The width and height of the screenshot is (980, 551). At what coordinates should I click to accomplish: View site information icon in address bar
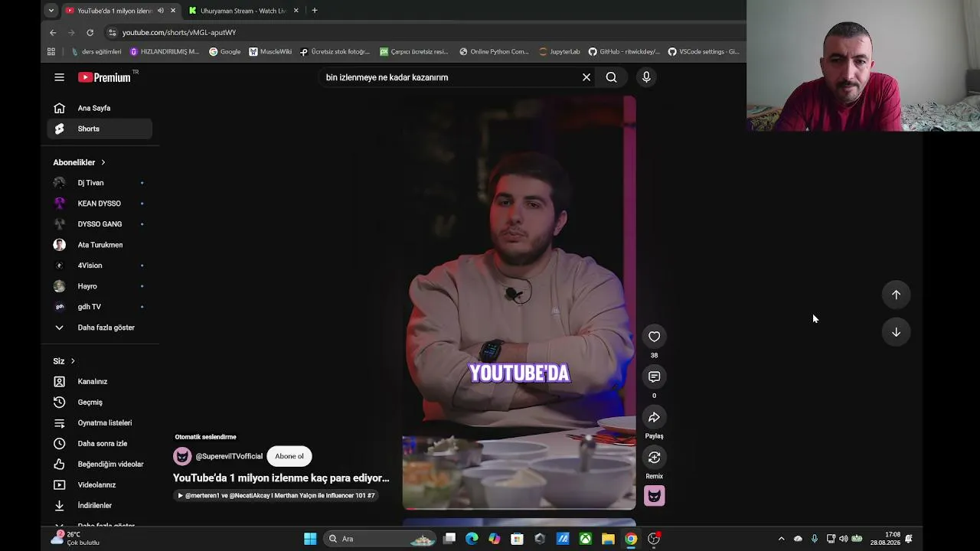click(x=113, y=32)
